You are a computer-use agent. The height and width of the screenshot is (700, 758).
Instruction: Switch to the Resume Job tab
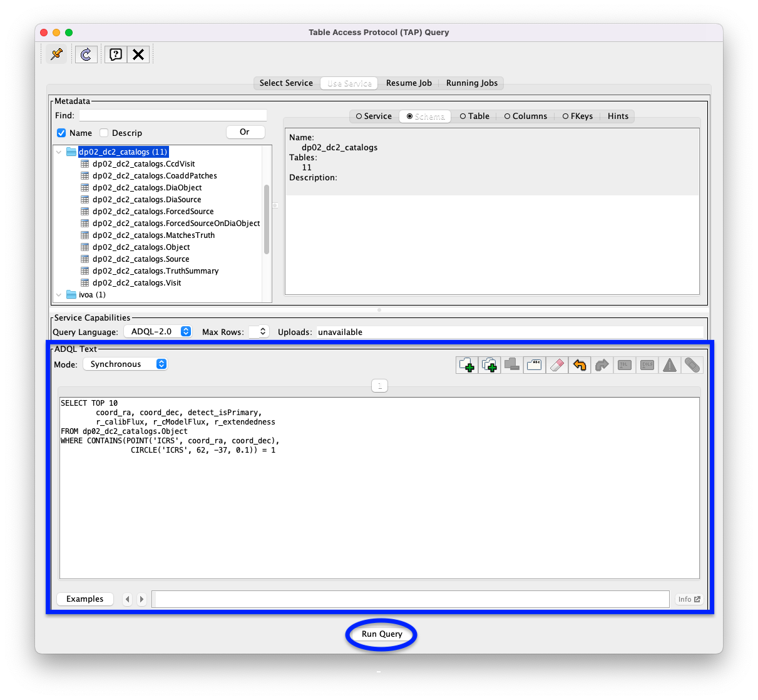[x=409, y=83]
